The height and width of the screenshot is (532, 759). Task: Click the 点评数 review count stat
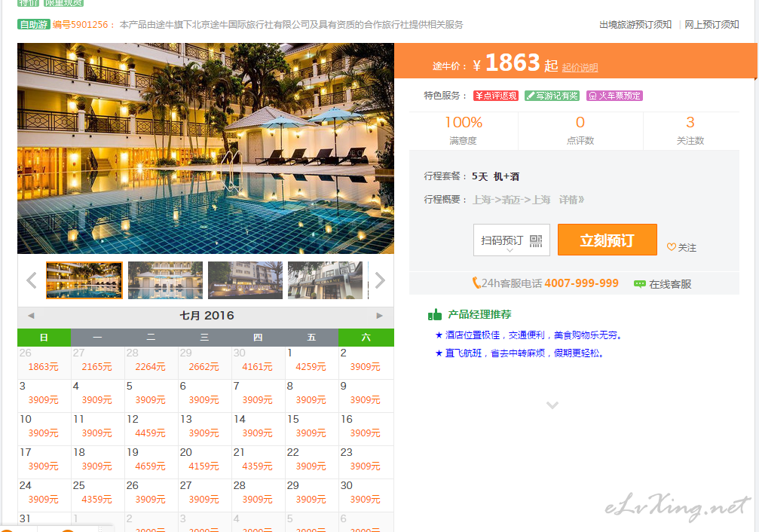580,130
